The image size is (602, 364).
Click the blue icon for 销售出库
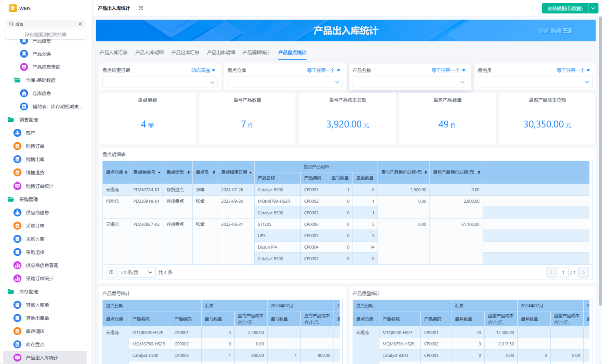(17, 159)
